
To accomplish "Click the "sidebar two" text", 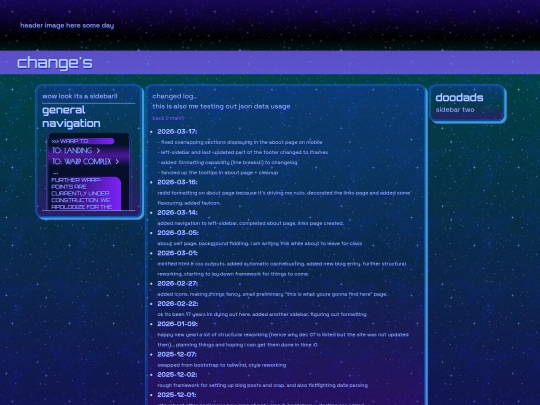I will click(455, 110).
